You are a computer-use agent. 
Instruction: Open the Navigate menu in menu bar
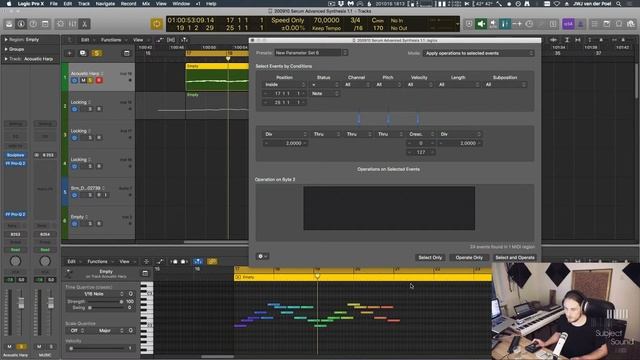click(105, 4)
